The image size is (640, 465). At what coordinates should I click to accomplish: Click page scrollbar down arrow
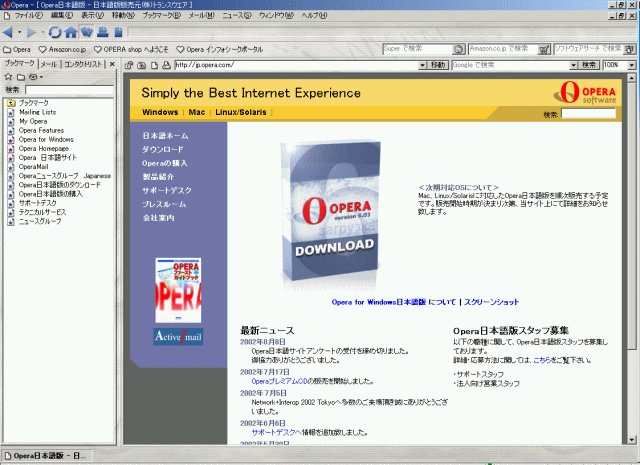click(631, 440)
